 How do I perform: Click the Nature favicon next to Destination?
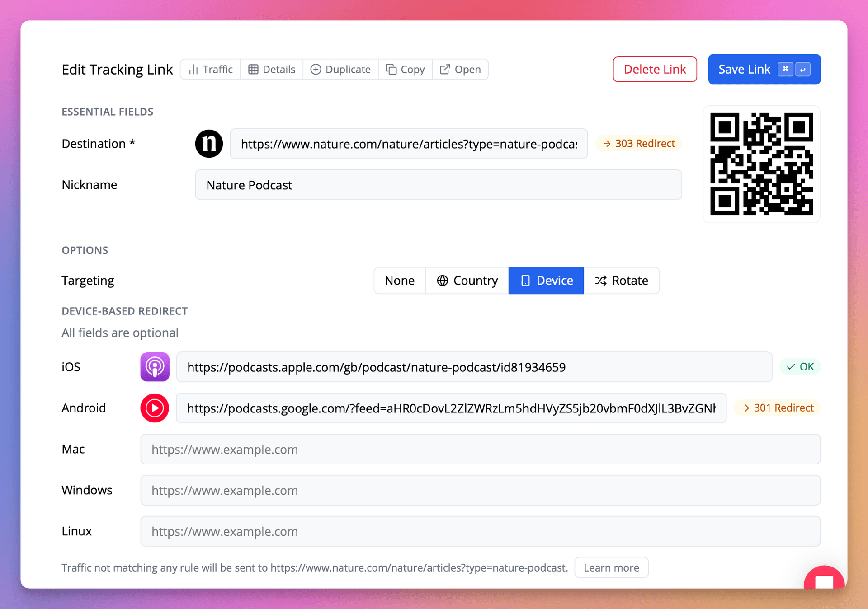209,144
